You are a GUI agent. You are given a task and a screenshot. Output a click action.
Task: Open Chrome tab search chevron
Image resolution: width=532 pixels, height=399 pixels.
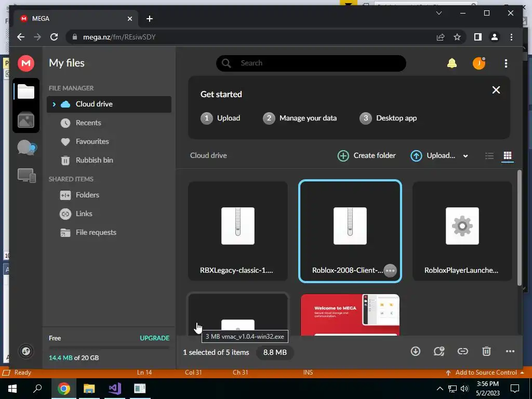point(438,13)
